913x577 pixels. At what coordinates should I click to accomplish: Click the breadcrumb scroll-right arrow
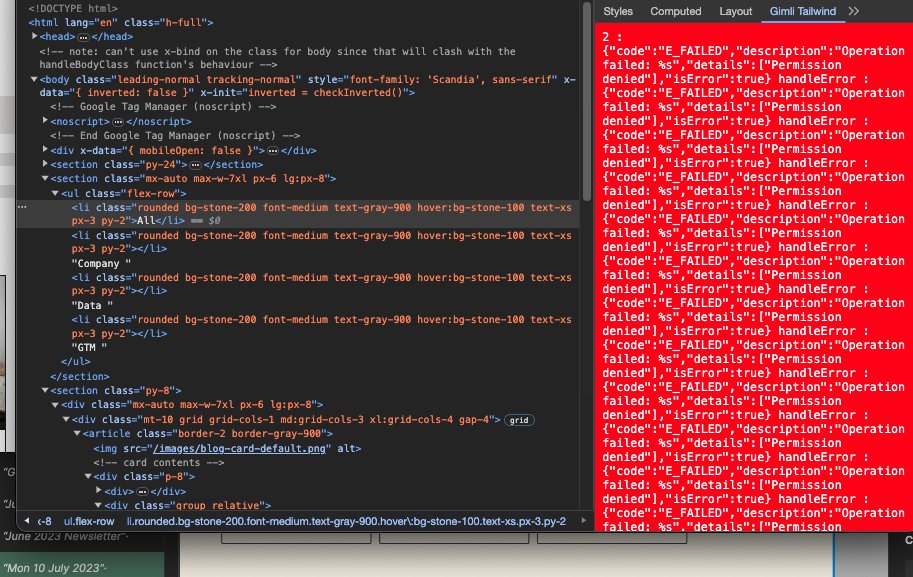click(x=583, y=521)
